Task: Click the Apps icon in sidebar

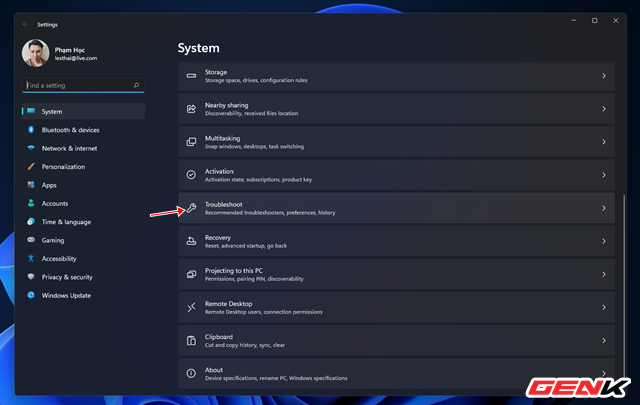Action: pos(31,185)
